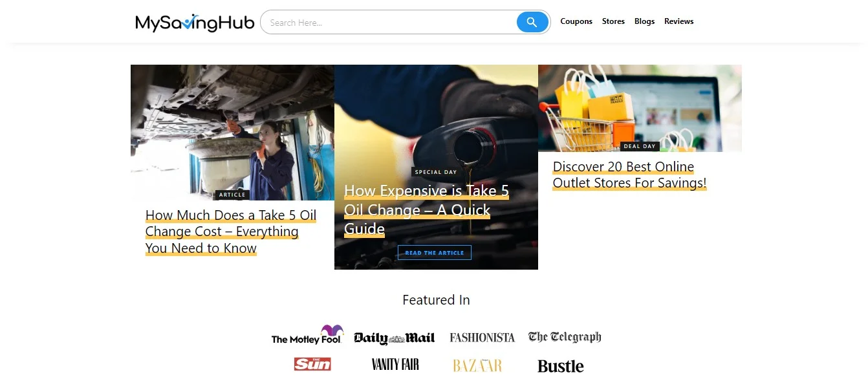Open the mechanic under car thumbnail
Image resolution: width=868 pixels, height=388 pixels.
(x=232, y=133)
